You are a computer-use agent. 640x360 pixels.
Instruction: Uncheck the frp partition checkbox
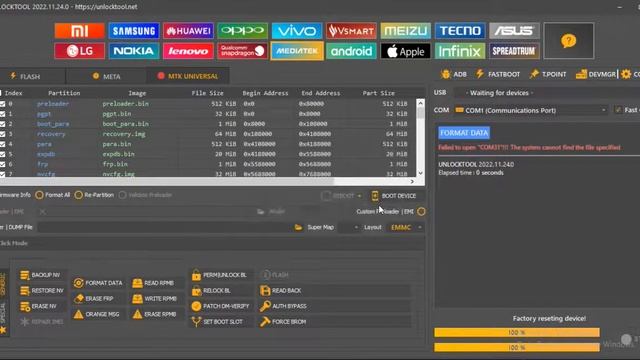(x=3, y=164)
